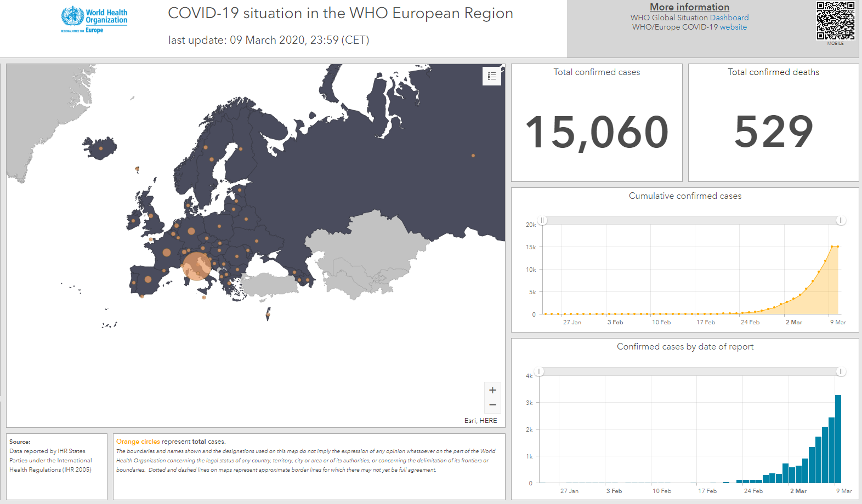Click right handle of cumulative cases range slider
The image size is (862, 504).
point(841,220)
